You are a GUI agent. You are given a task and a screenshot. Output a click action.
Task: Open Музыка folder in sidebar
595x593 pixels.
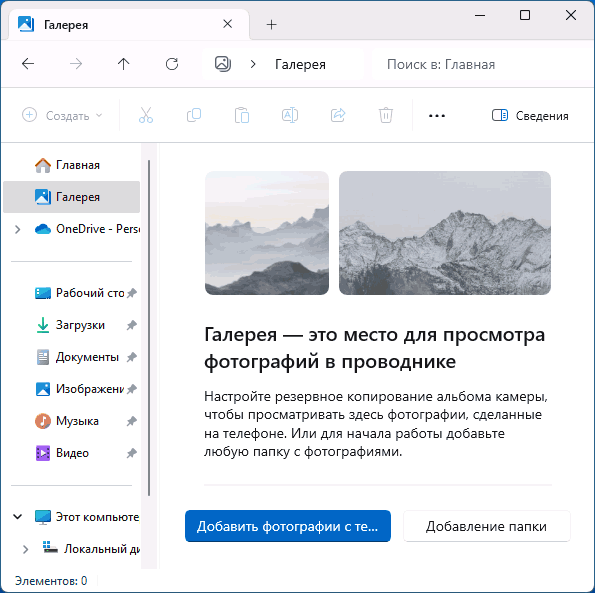tap(71, 421)
